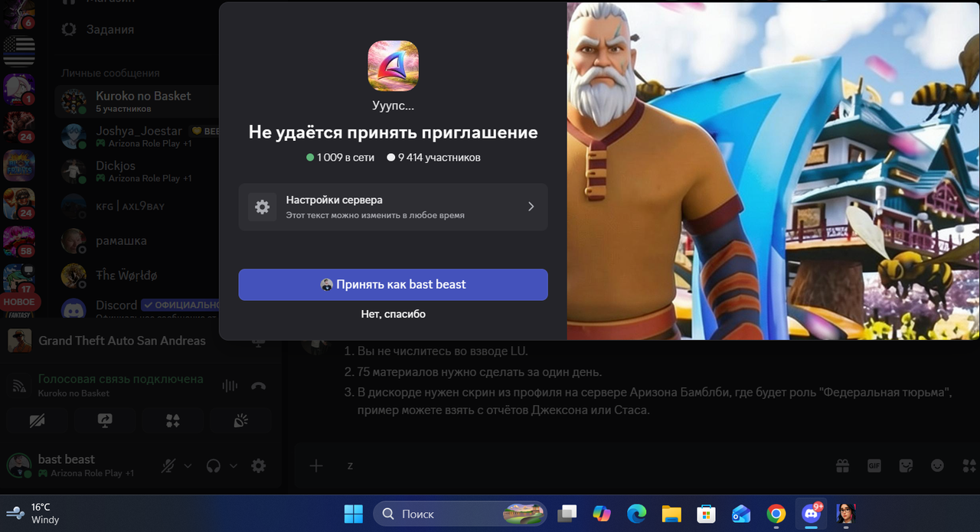The height and width of the screenshot is (532, 980).
Task: Open the sticker picker
Action: (906, 465)
